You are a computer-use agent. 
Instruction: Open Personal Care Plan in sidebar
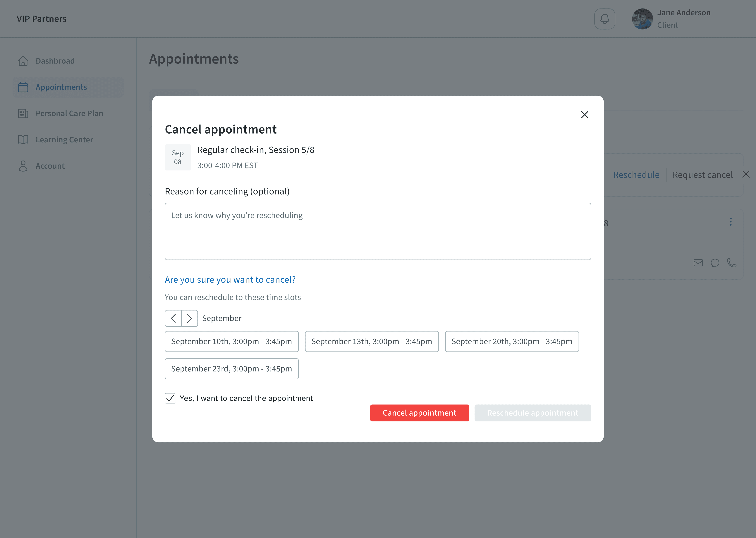click(x=69, y=113)
